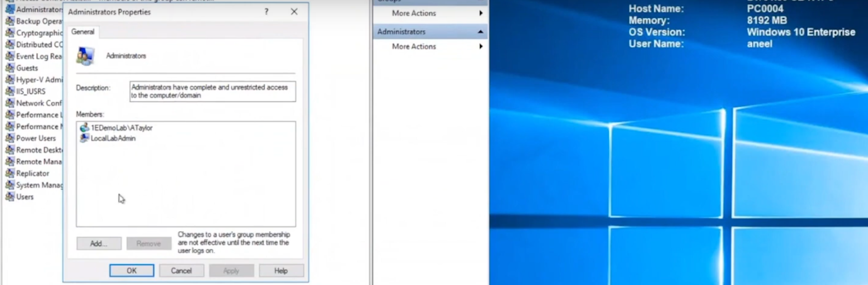Click the User Name value aneel

760,44
